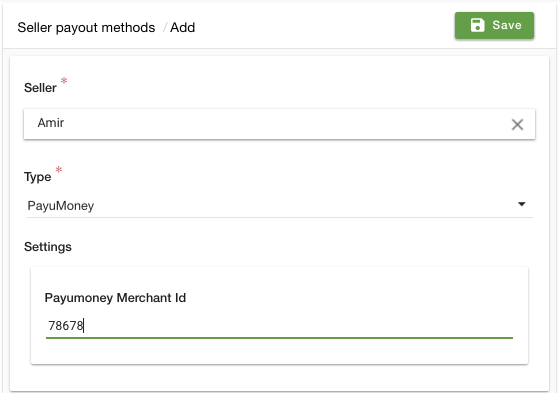
Task: Click the Seller field label
Action: click(x=40, y=88)
